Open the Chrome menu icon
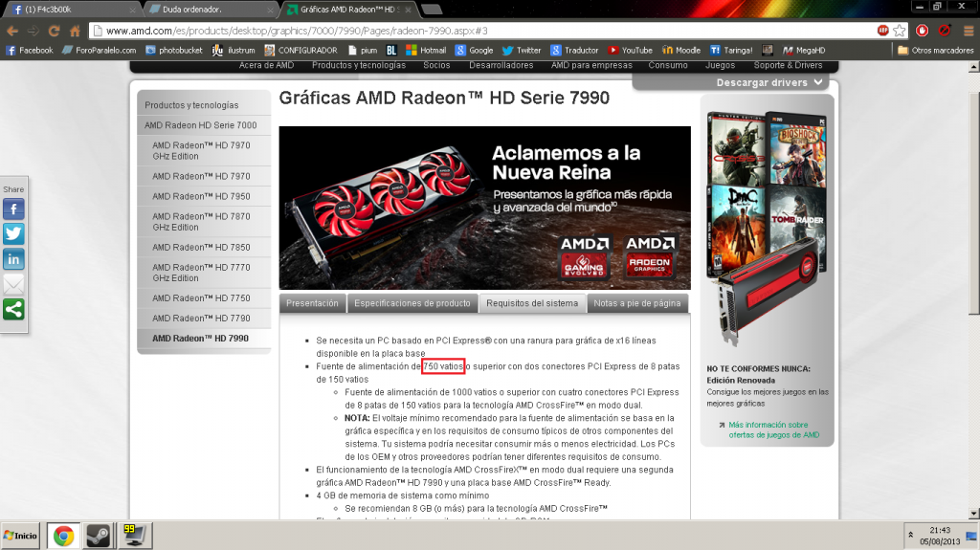Screen dimensions: 980x550 pos(969,31)
